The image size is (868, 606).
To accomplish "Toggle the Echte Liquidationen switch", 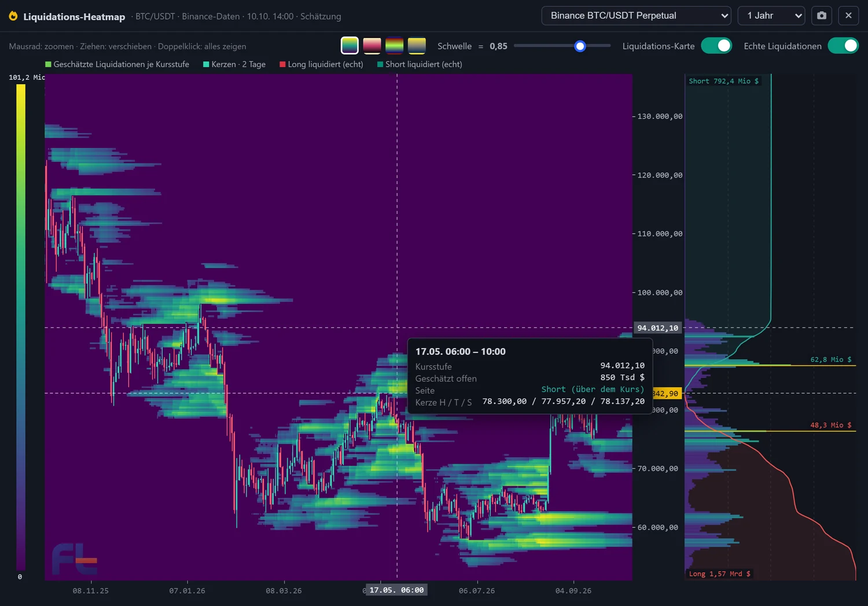I will pyautogui.click(x=843, y=46).
